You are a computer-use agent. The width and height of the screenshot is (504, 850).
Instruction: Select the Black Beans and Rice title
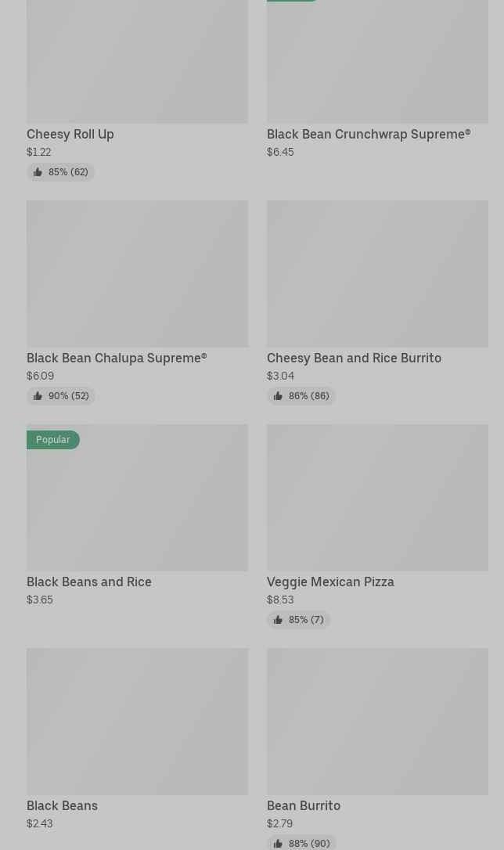(x=89, y=582)
